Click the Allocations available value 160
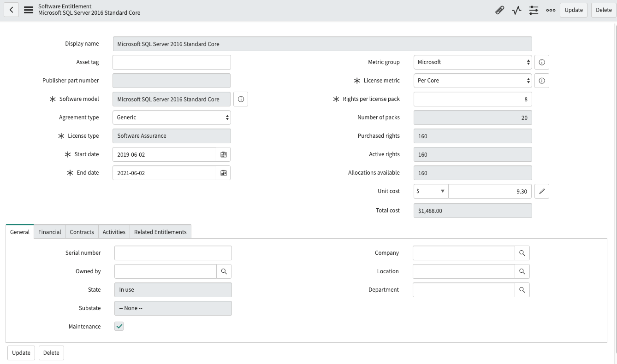 coord(473,173)
